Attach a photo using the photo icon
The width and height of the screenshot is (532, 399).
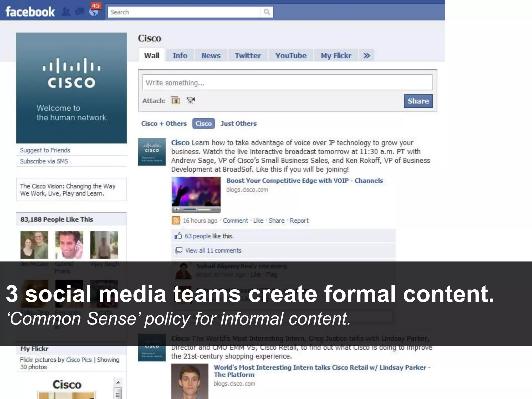[x=175, y=100]
